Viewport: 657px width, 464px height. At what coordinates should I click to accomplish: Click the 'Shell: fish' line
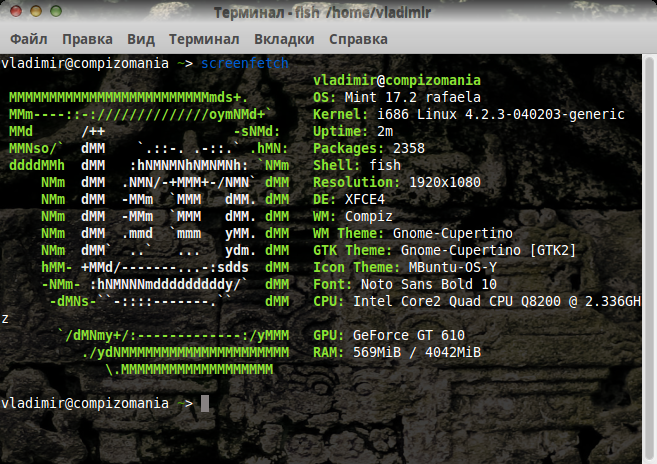(357, 166)
